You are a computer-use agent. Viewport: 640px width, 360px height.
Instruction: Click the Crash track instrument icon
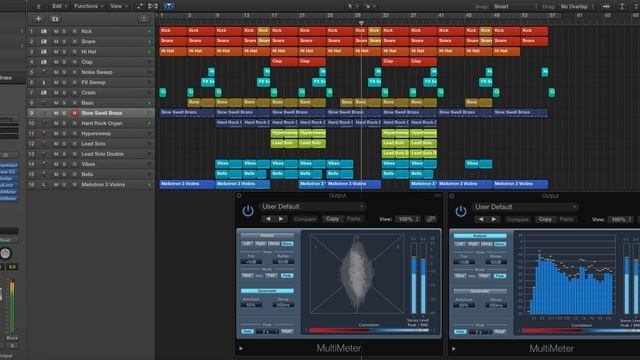point(44,92)
